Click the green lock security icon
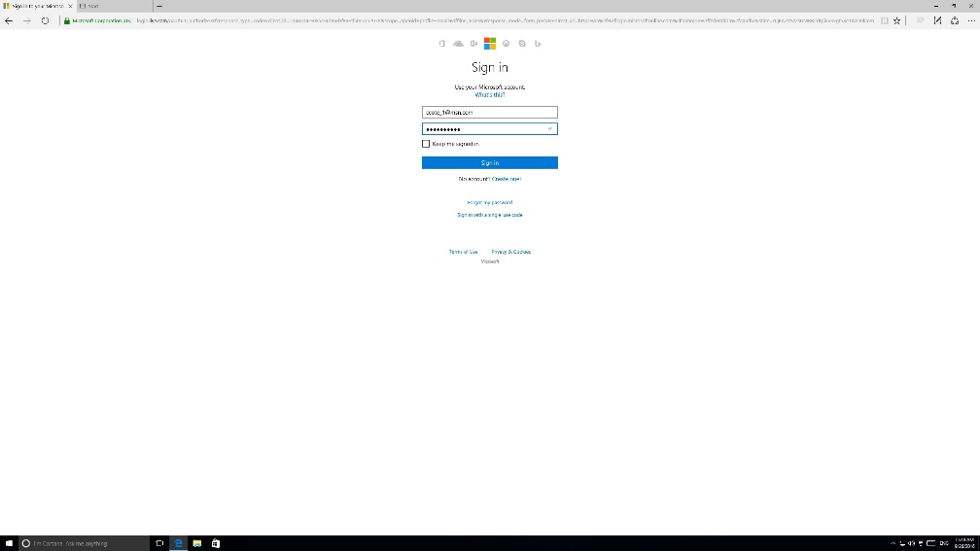980x551 pixels. pyautogui.click(x=67, y=20)
